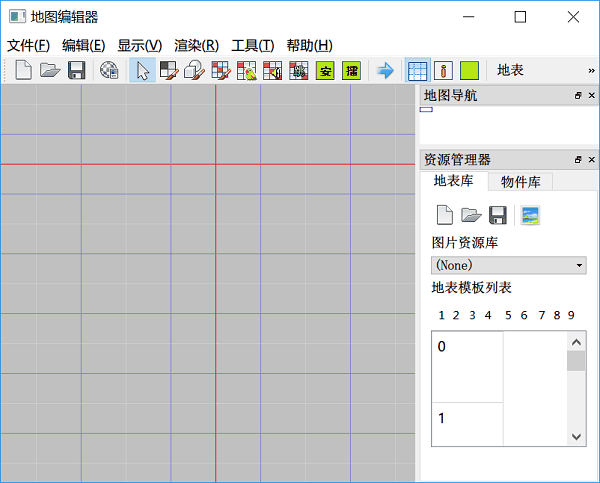Screen dimensions: 600x483
Task: Click down arrow of template list scrollbar
Action: click(x=576, y=436)
